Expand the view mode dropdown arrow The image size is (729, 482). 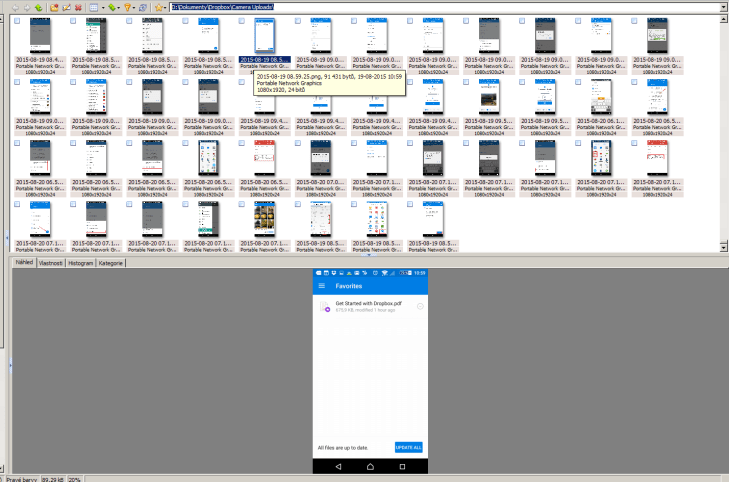(103, 7)
